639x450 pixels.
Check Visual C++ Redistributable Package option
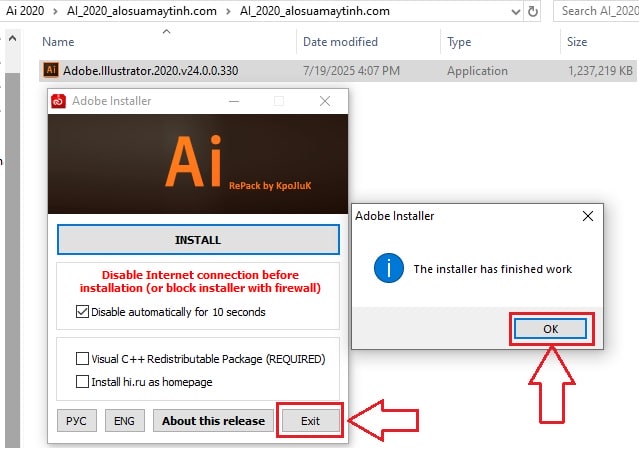point(82,359)
